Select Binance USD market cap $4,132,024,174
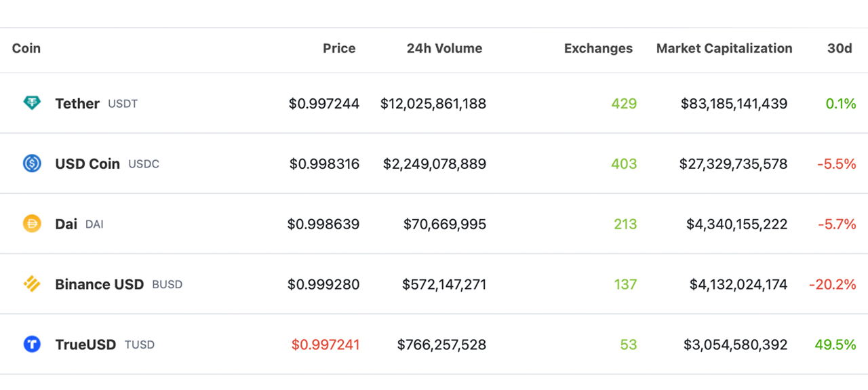 pyautogui.click(x=738, y=284)
